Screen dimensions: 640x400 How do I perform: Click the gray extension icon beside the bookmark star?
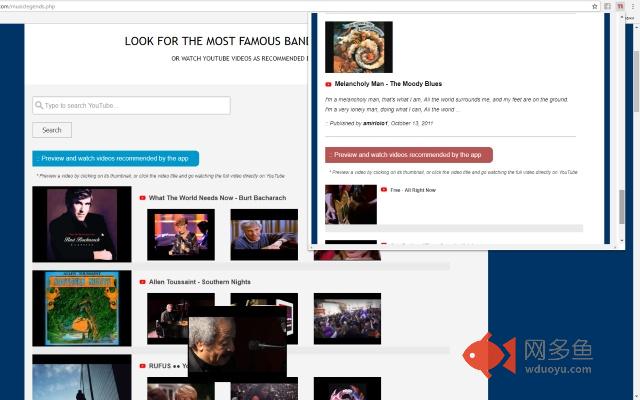(x=607, y=6)
